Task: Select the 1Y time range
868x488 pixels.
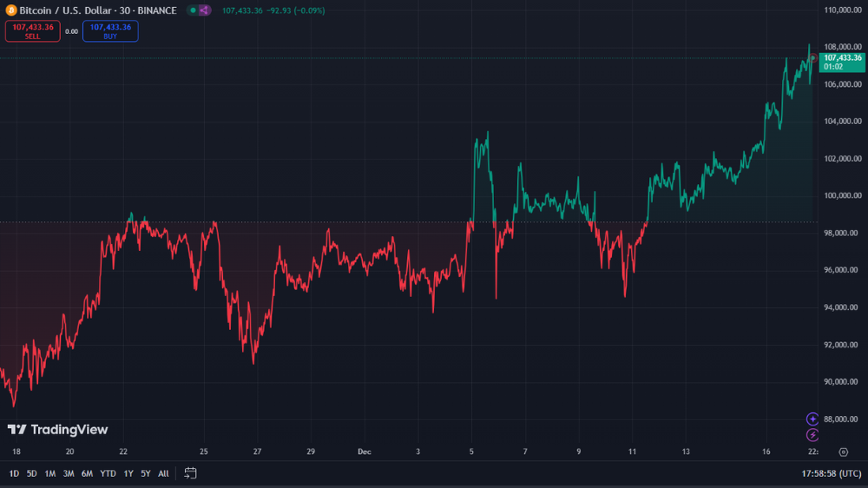Action: tap(128, 473)
